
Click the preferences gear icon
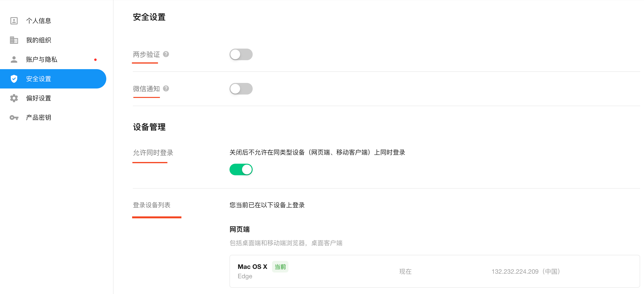[14, 98]
